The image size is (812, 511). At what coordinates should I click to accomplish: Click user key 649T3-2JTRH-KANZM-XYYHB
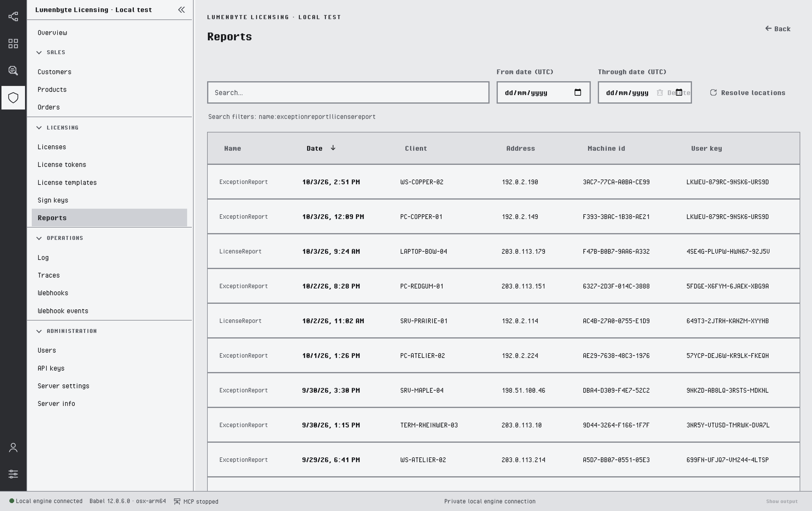click(x=727, y=321)
